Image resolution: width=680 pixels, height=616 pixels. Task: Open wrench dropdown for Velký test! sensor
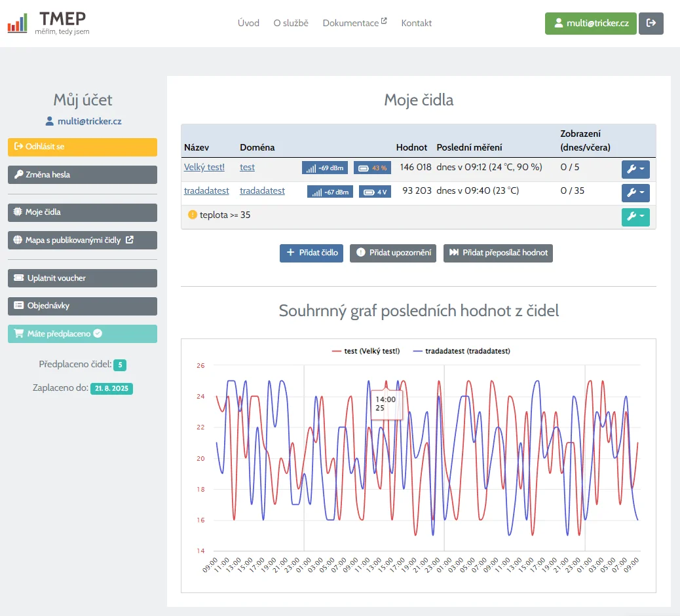pos(635,170)
